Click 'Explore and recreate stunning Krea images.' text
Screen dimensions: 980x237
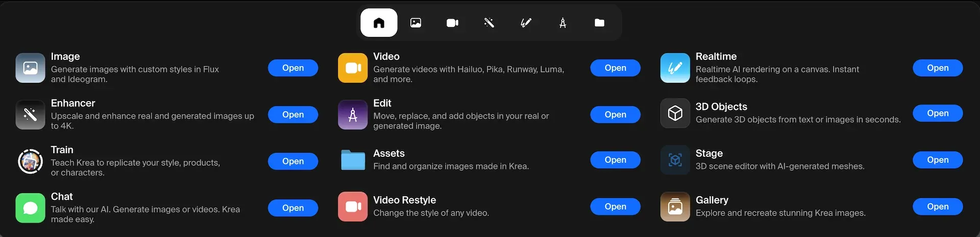[781, 213]
